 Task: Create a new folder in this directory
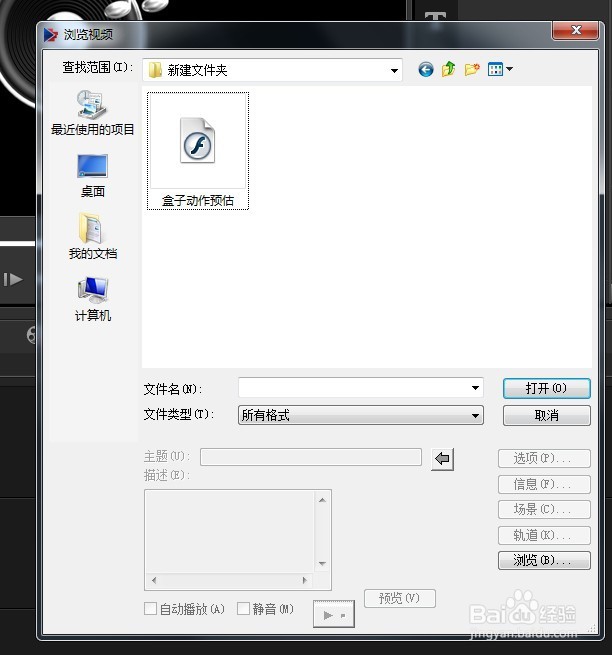(x=472, y=69)
